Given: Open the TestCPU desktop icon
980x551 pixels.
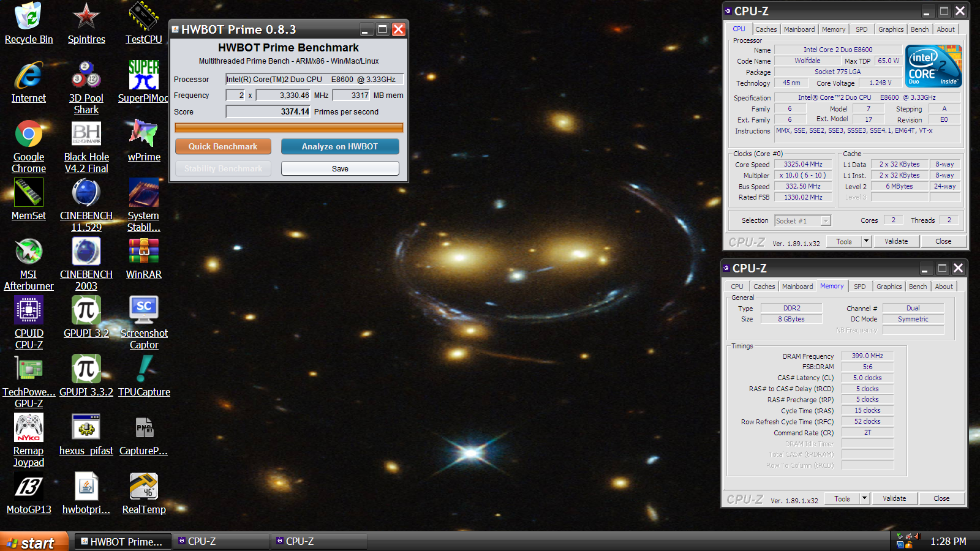Looking at the screenshot, I should pos(144,23).
